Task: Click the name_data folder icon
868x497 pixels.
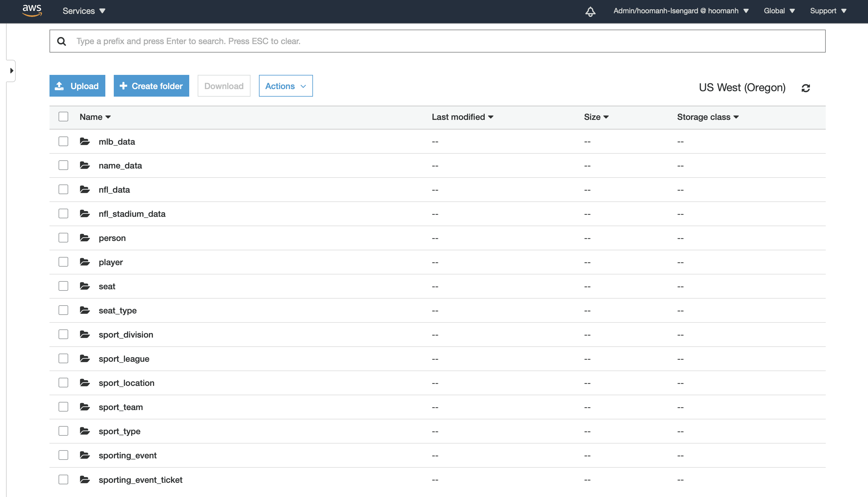Action: (x=85, y=165)
